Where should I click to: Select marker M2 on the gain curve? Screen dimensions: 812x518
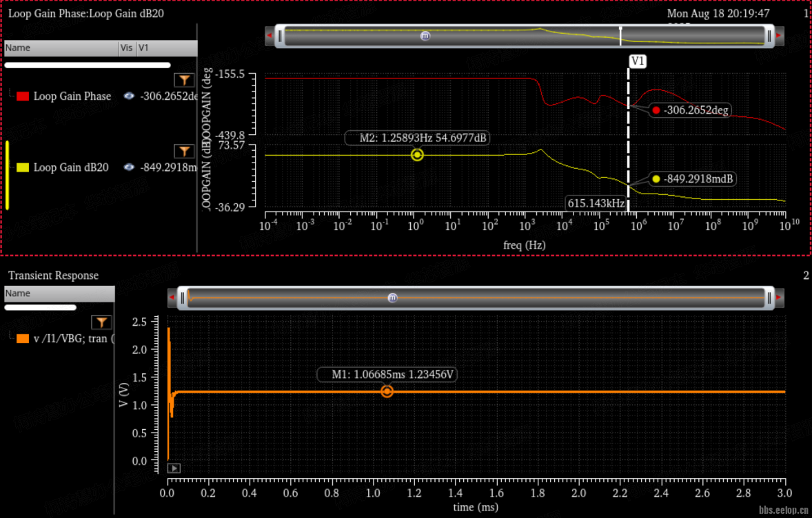[417, 155]
